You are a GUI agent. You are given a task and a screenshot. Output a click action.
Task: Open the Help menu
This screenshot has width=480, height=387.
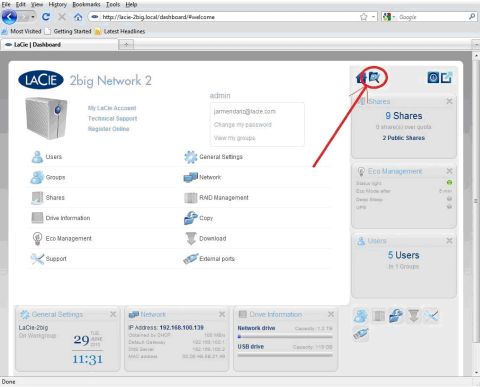click(x=131, y=4)
